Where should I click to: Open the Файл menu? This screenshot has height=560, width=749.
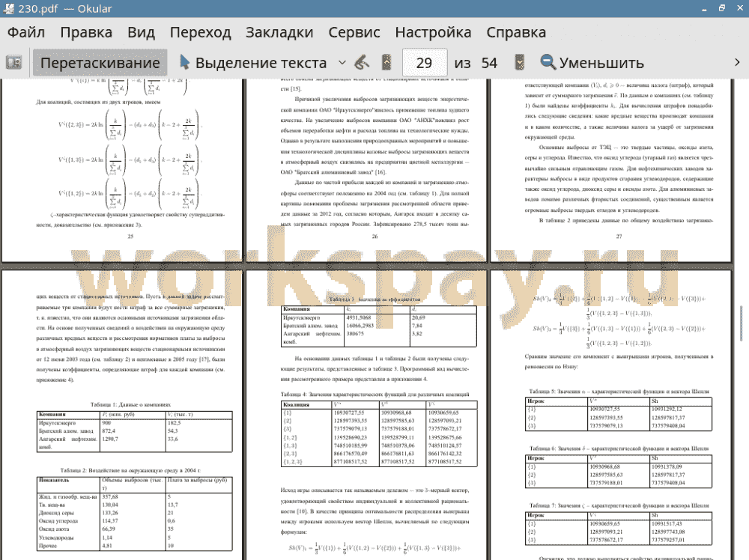26,32
